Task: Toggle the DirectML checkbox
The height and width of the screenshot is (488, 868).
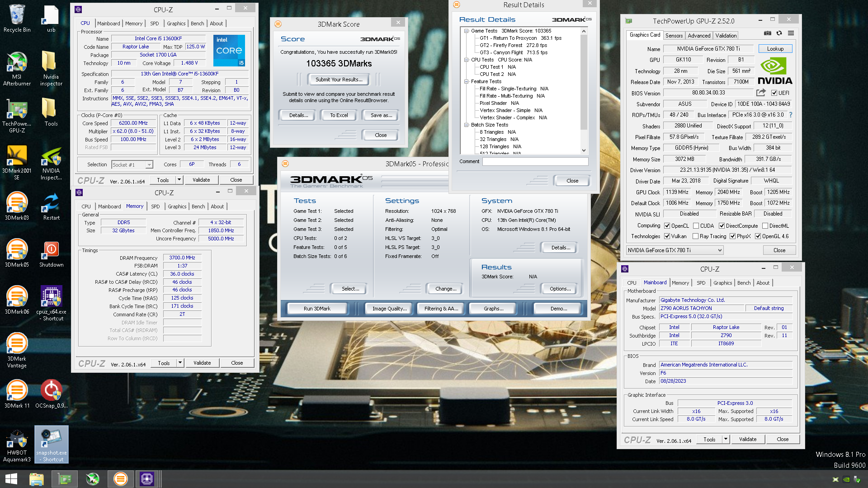Action: tap(765, 226)
